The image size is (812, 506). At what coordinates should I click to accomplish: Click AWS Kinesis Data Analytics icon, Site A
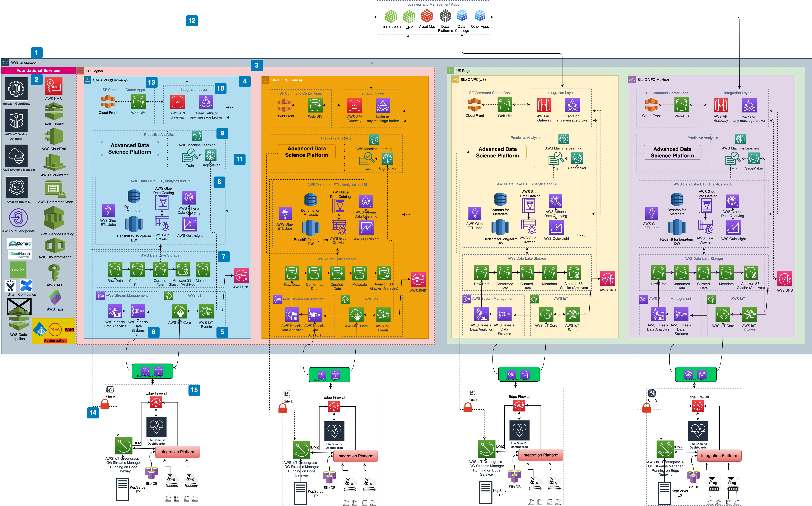(115, 311)
